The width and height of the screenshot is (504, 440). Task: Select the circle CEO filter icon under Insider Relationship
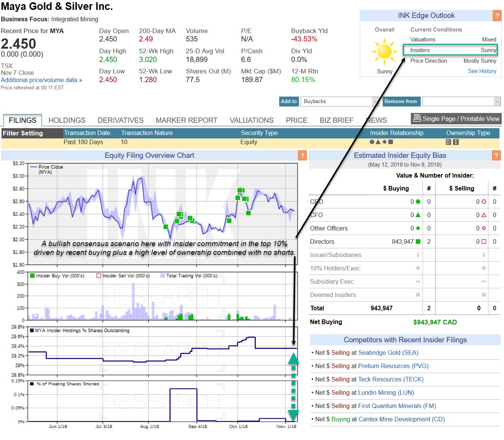[372, 142]
